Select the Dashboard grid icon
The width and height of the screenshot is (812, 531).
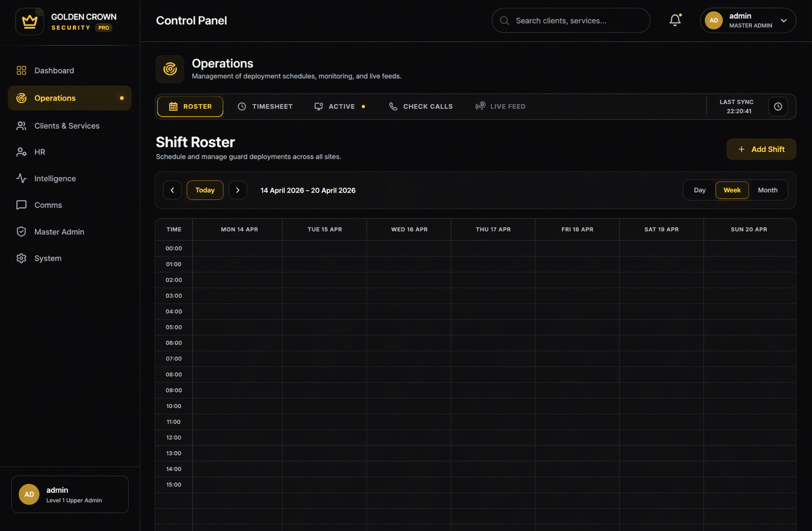tap(21, 70)
